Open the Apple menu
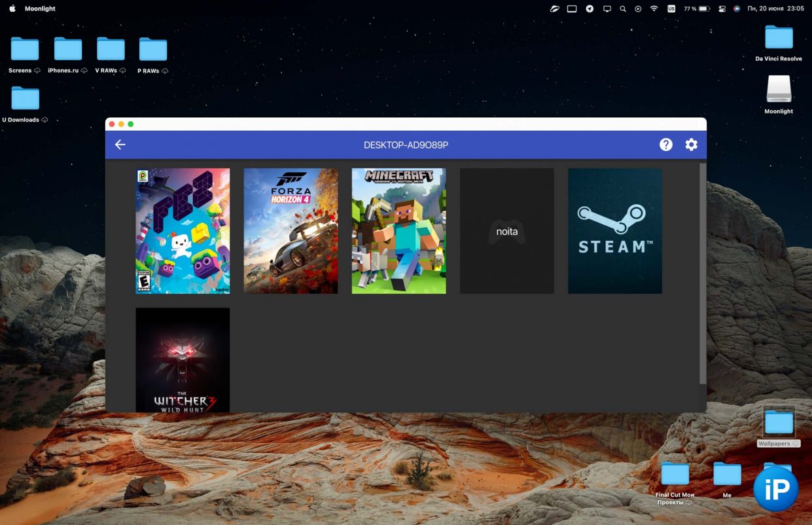The width and height of the screenshot is (812, 525). [12, 9]
